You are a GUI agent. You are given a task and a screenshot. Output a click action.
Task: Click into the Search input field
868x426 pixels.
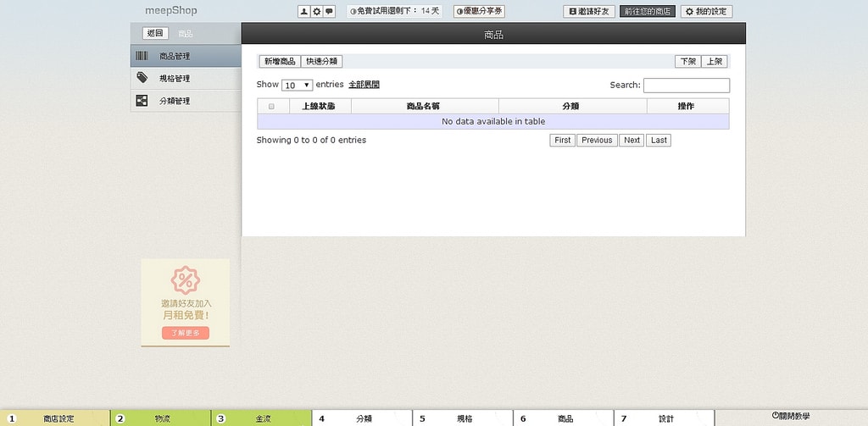[686, 86]
